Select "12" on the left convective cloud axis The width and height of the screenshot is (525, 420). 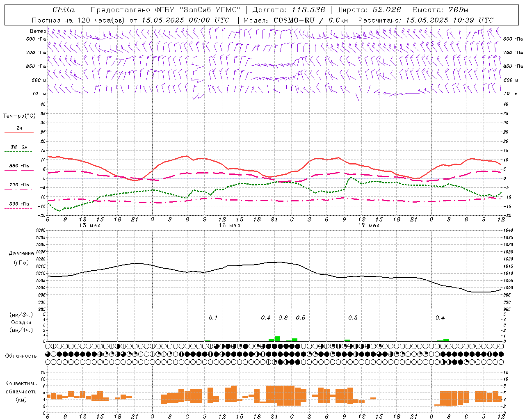point(43,372)
